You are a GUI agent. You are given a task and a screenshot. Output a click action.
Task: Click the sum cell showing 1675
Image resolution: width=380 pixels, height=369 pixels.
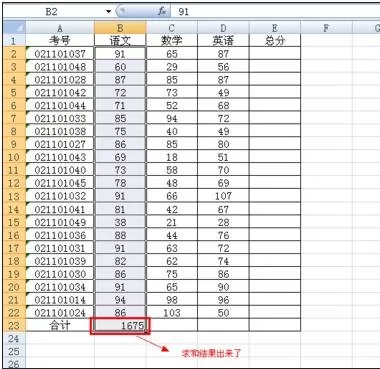coord(120,325)
